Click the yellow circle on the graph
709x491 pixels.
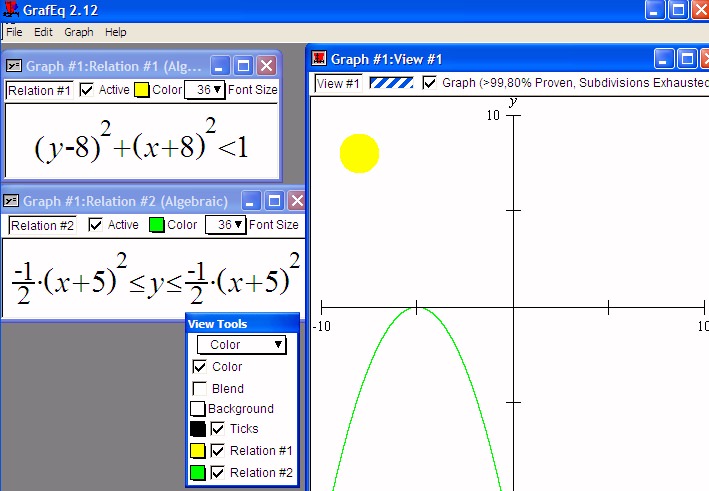[x=359, y=153]
